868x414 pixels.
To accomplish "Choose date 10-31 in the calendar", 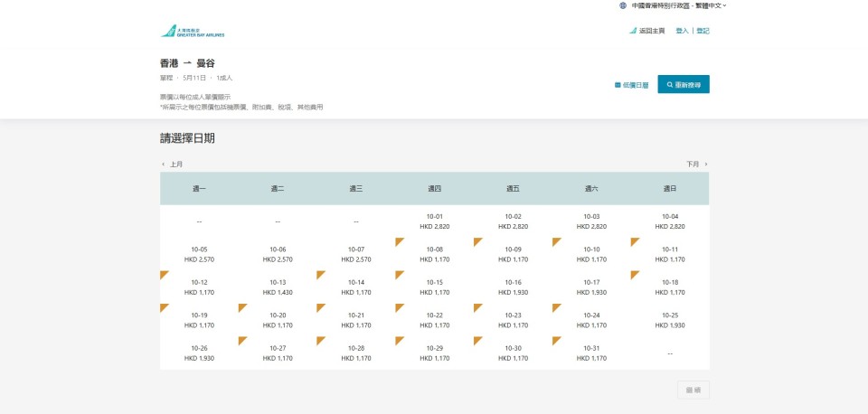I will point(591,353).
